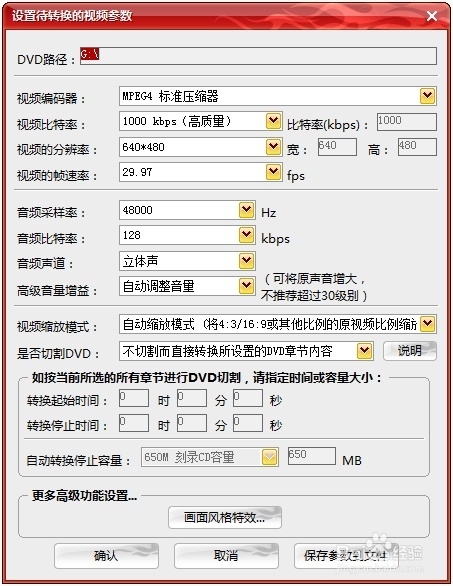Image resolution: width=453 pixels, height=586 pixels.
Task: Click the 48000 sample rate combo box text
Action: pos(137,210)
